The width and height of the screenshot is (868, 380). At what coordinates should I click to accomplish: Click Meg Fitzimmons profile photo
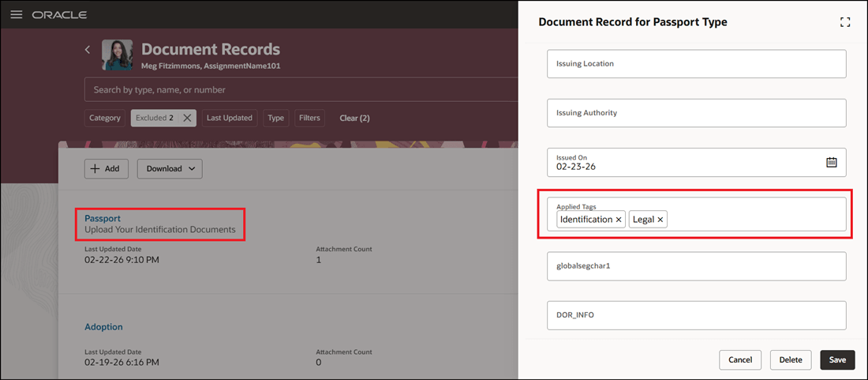coord(118,55)
